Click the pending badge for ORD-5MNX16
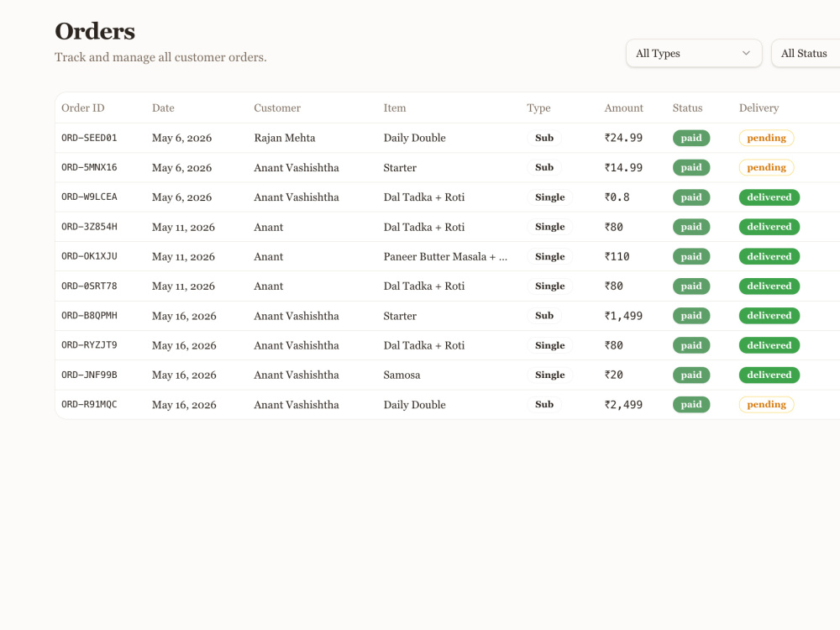 click(x=767, y=167)
